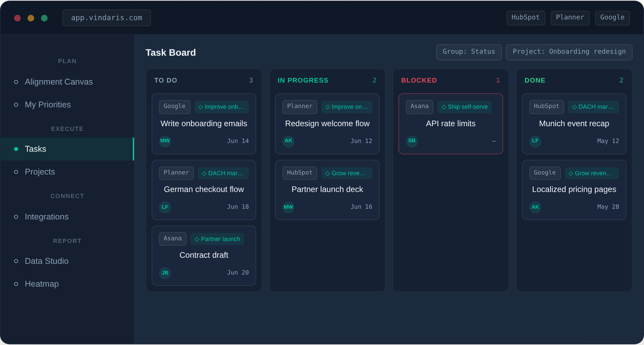644x345 pixels.
Task: Click the AK avatar on Redesign welcome flow
Action: tap(288, 141)
